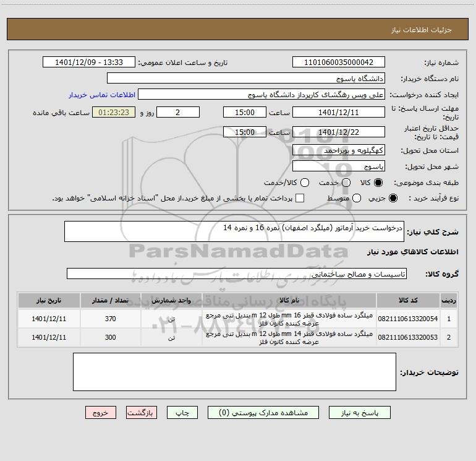The width and height of the screenshot is (476, 461).
Task: Click the نام کالا column header
Action: click(x=289, y=300)
